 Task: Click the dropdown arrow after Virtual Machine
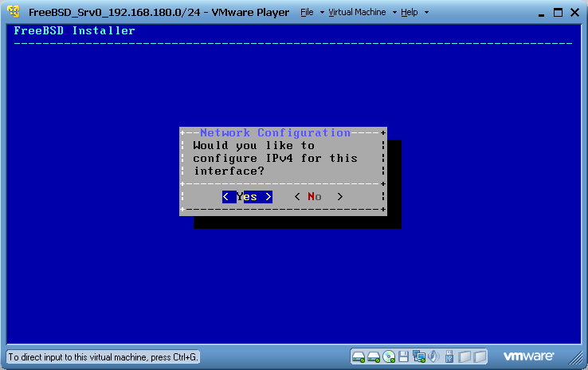coord(394,13)
